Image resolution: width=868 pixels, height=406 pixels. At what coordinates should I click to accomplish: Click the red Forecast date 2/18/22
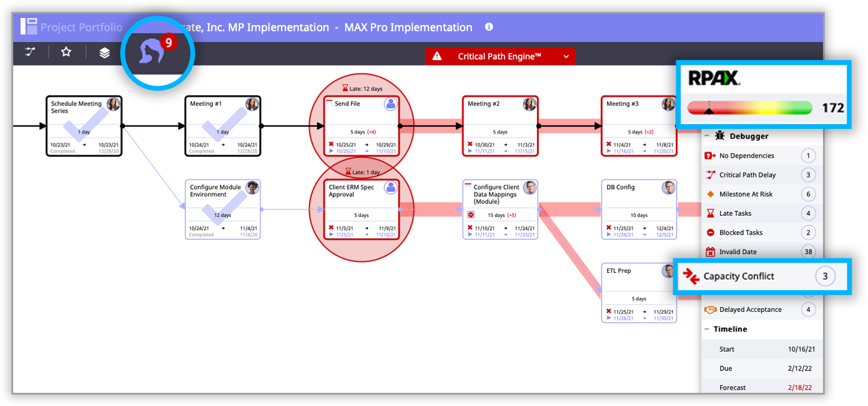tap(800, 387)
